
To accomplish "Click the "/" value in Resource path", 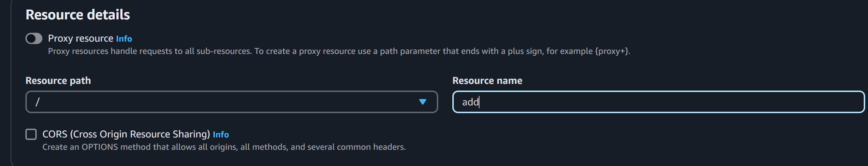I will pyautogui.click(x=37, y=102).
